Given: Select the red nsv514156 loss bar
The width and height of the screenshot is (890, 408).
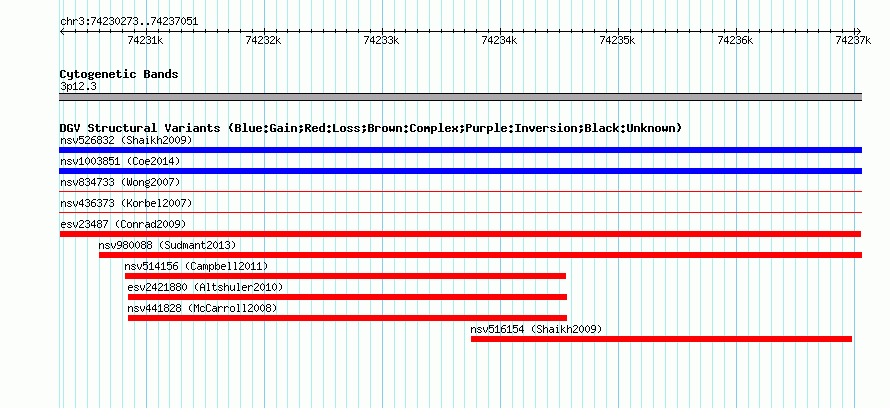Looking at the screenshot, I should (x=345, y=276).
